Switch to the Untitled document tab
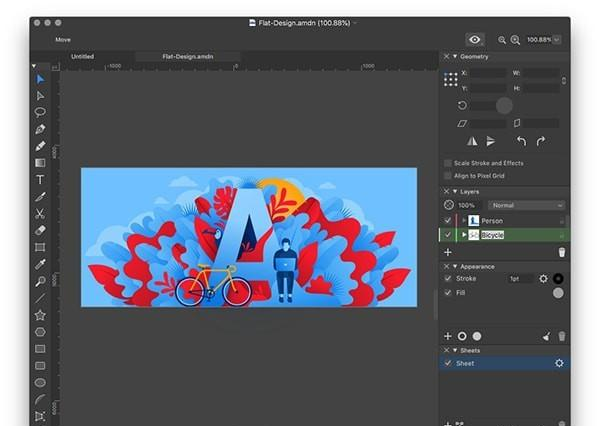This screenshot has height=426, width=600. 83,57
